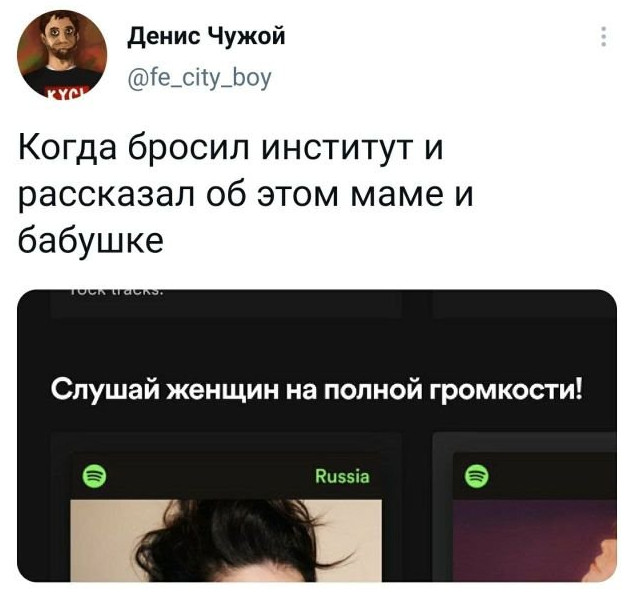The image size is (634, 605).
Task: Open the purple artwork on the right card
Action: click(535, 541)
